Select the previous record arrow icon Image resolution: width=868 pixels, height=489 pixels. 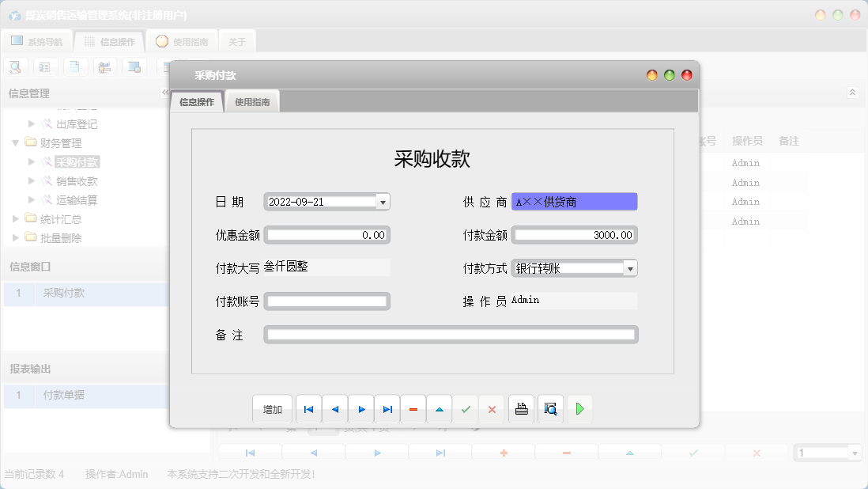coord(335,409)
